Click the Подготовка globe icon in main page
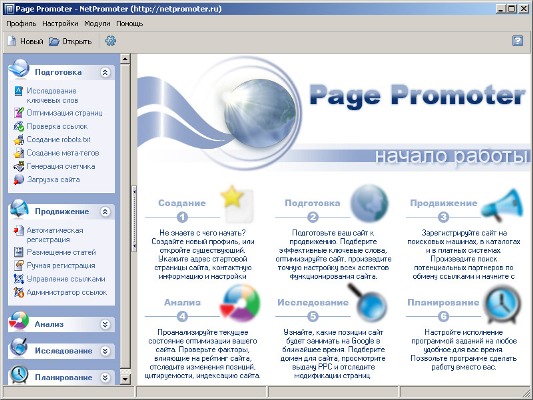Image resolution: width=533 pixels, height=400 pixels. tap(369, 203)
